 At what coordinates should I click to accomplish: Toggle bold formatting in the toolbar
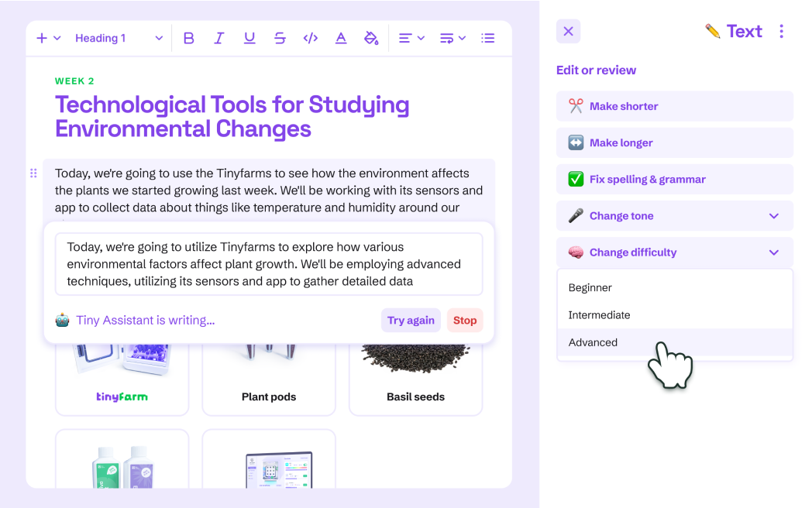tap(188, 37)
